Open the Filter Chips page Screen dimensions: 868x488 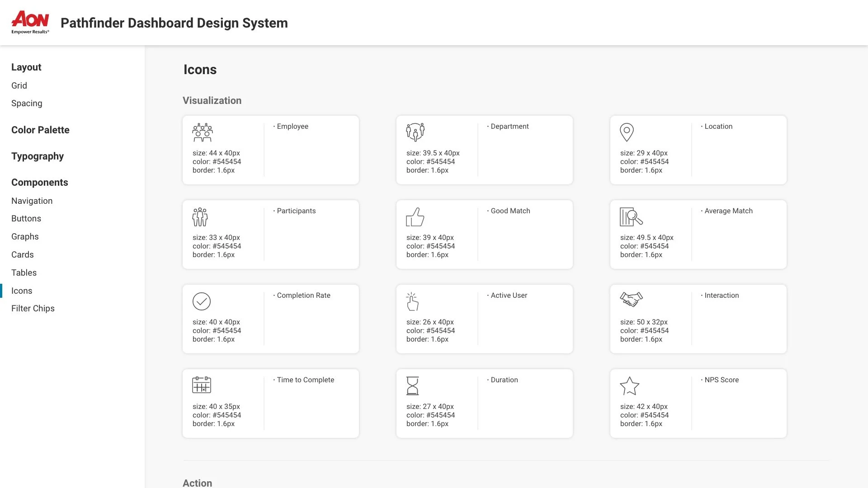(x=33, y=309)
